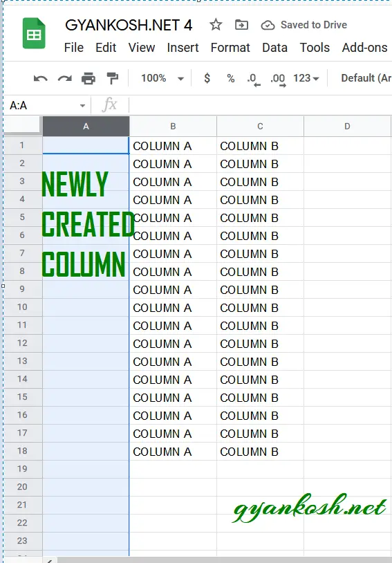Open the Default font dropdown
392x563 pixels.
pos(366,78)
